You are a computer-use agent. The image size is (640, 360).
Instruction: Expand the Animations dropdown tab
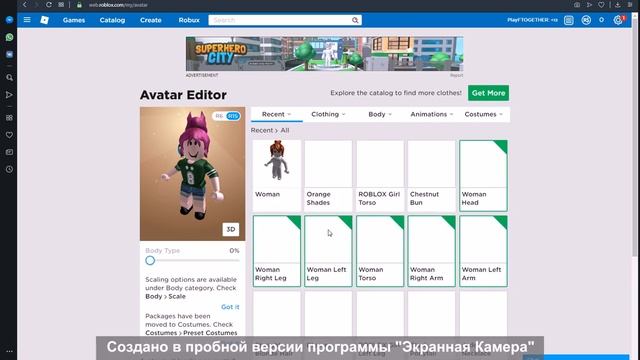click(x=431, y=114)
